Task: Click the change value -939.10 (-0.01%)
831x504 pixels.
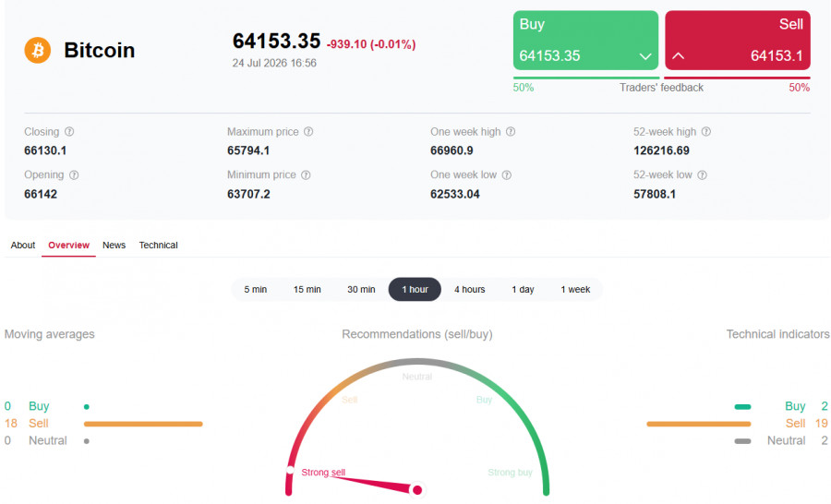Action: (x=371, y=44)
